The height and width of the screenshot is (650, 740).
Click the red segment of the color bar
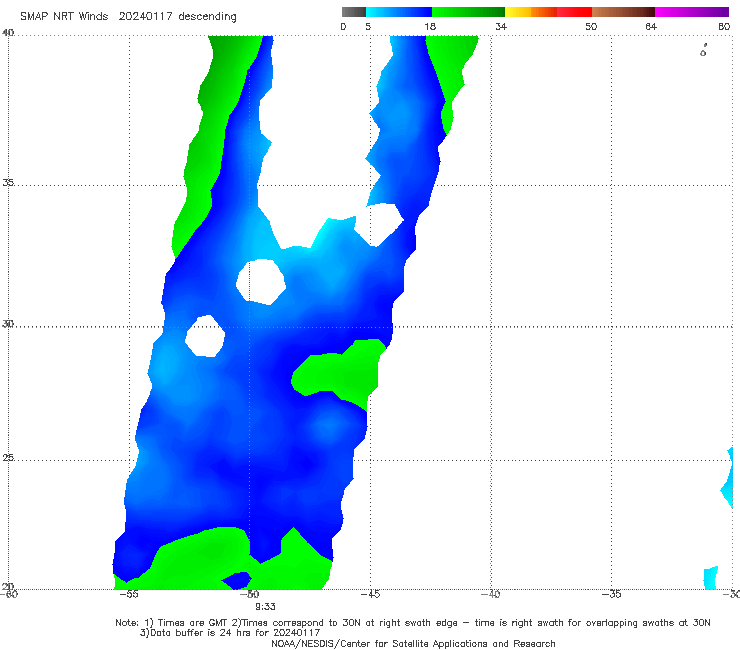tap(574, 12)
